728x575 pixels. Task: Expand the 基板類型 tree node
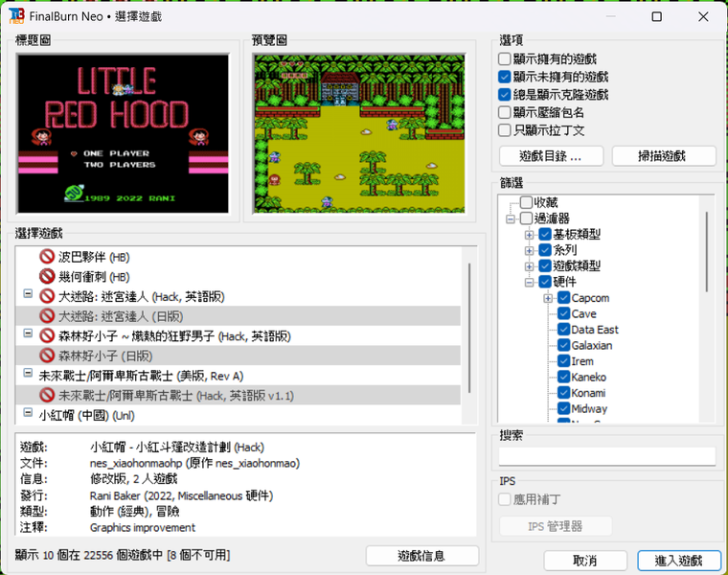529,235
